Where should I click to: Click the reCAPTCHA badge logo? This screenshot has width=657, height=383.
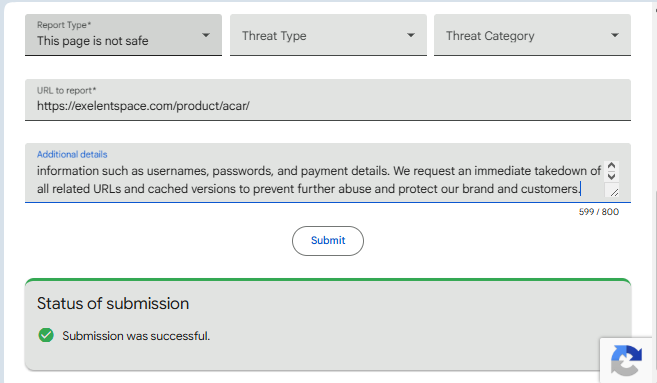point(626,360)
